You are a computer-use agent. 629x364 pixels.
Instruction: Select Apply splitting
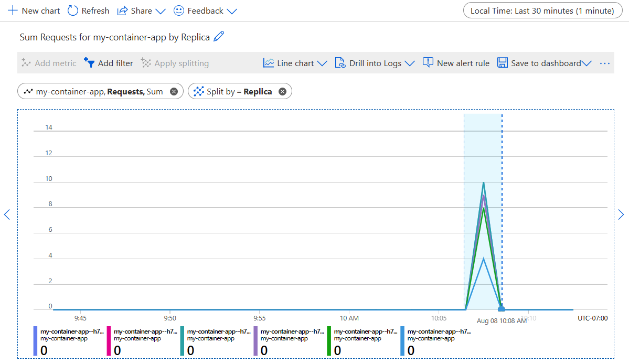pos(174,63)
